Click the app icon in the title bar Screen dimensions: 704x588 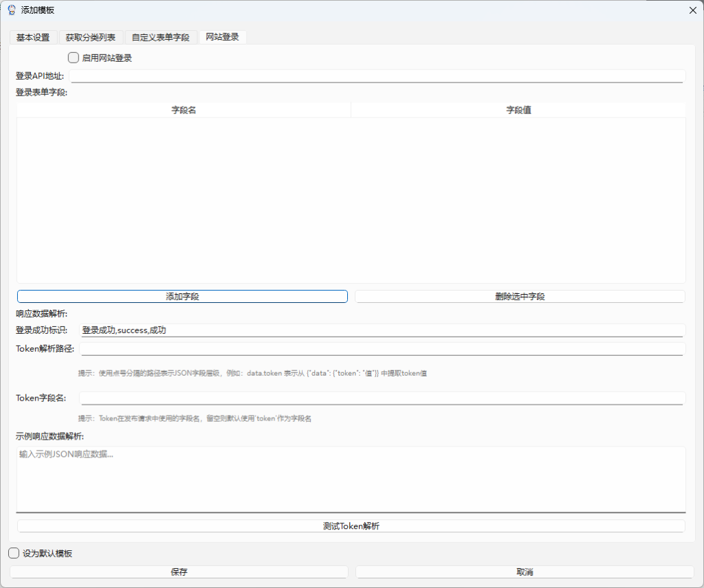click(x=11, y=10)
